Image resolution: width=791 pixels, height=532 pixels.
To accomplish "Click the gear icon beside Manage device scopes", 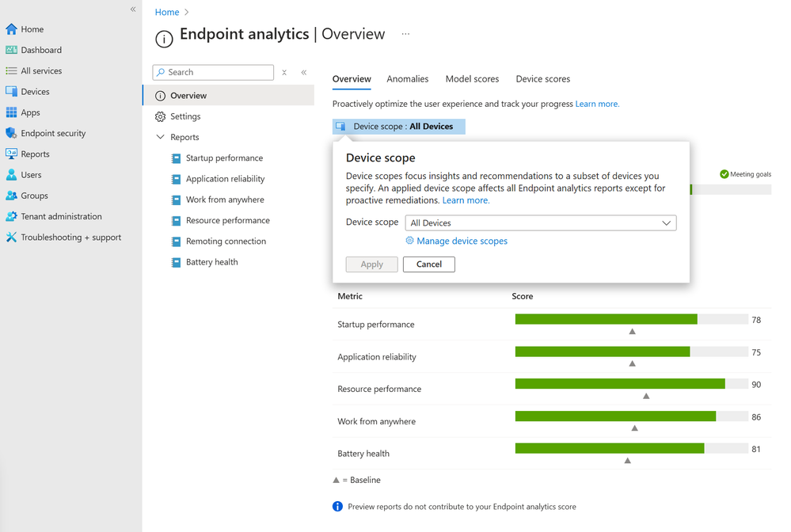I will coord(409,241).
